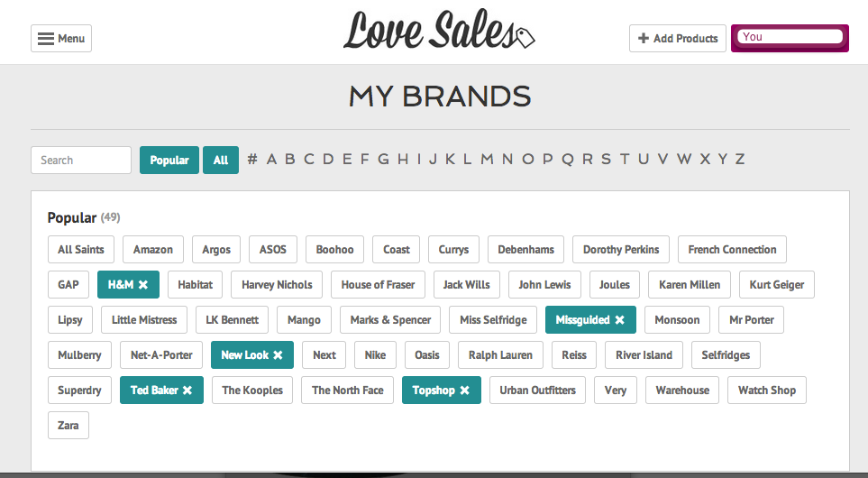868x478 pixels.
Task: Add the Kurt Geiger brand
Action: [777, 285]
